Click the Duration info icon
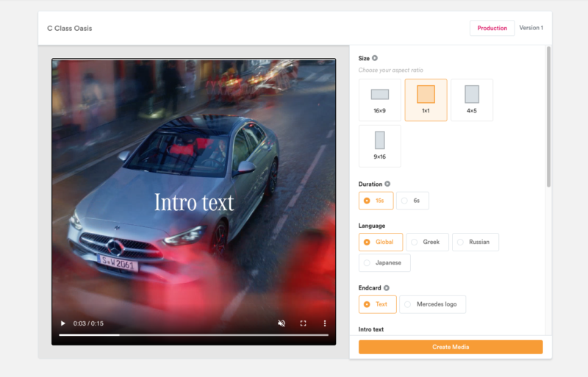Screen dimensions: 588x377 387,184
